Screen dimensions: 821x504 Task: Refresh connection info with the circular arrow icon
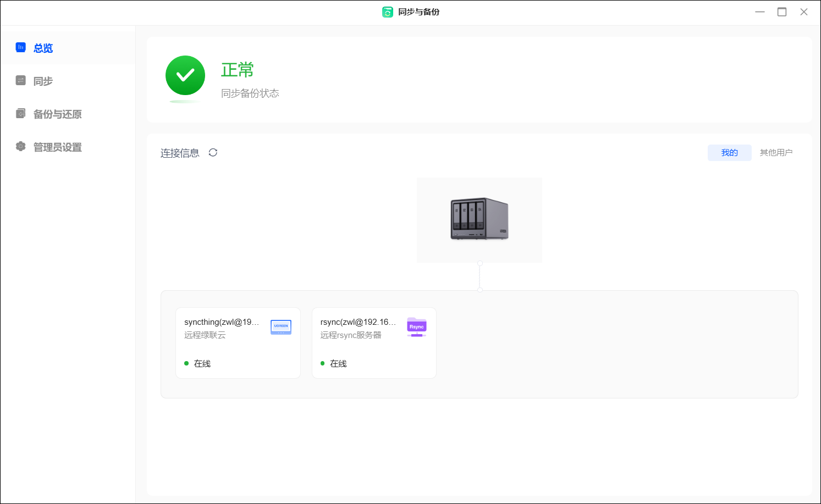point(213,153)
